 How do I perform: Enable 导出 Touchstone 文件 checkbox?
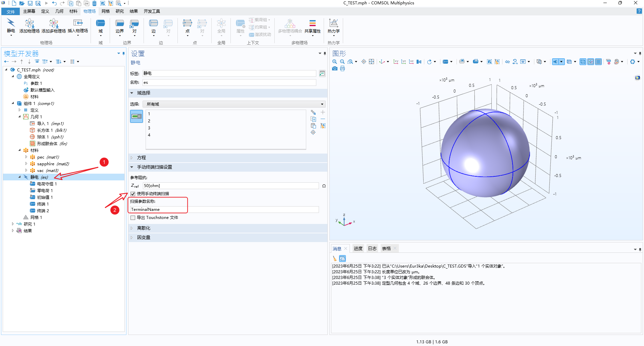pyautogui.click(x=133, y=218)
